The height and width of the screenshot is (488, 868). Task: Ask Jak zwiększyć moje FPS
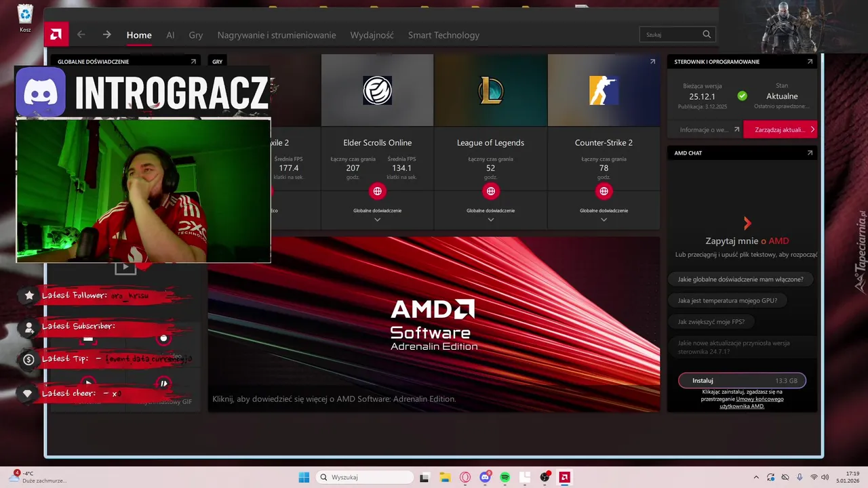pos(711,322)
